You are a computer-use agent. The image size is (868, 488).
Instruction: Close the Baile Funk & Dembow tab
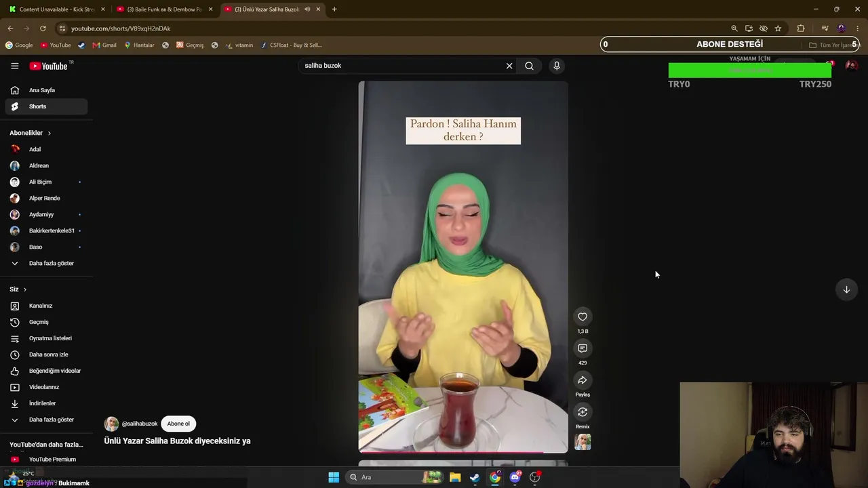click(211, 9)
